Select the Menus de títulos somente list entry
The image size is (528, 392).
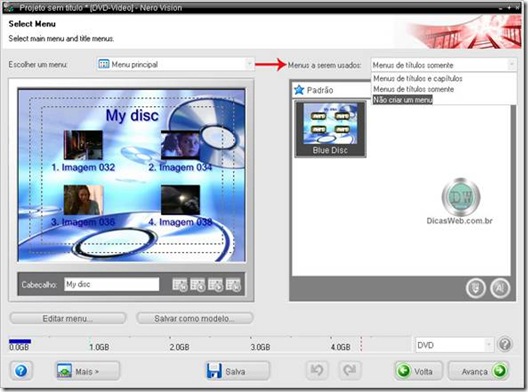(414, 89)
